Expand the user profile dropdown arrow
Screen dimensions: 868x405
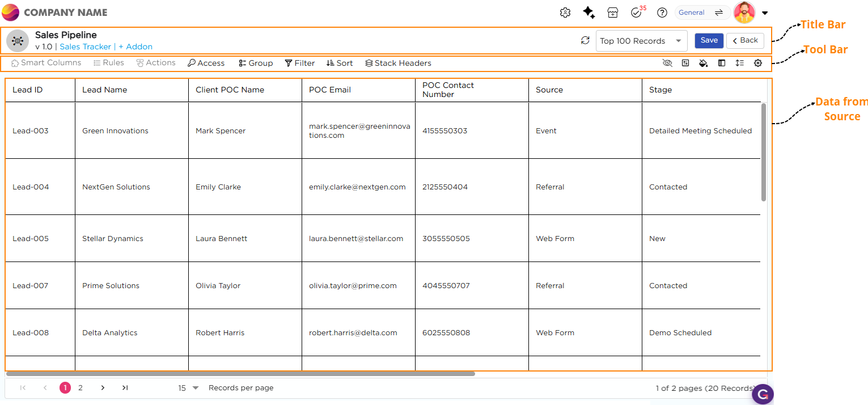[765, 12]
